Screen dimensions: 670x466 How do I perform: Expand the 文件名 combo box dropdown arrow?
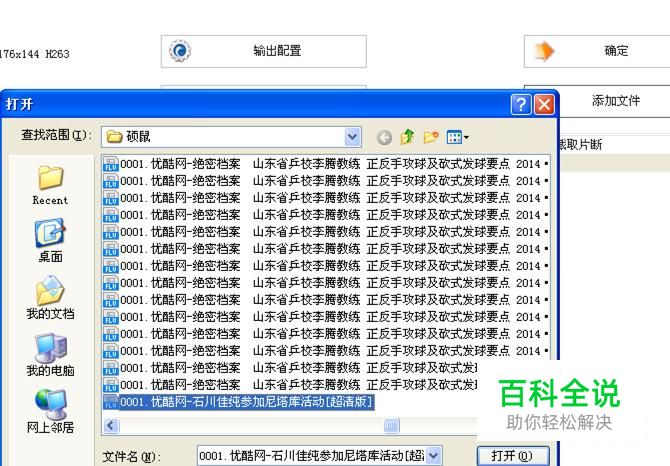(434, 456)
